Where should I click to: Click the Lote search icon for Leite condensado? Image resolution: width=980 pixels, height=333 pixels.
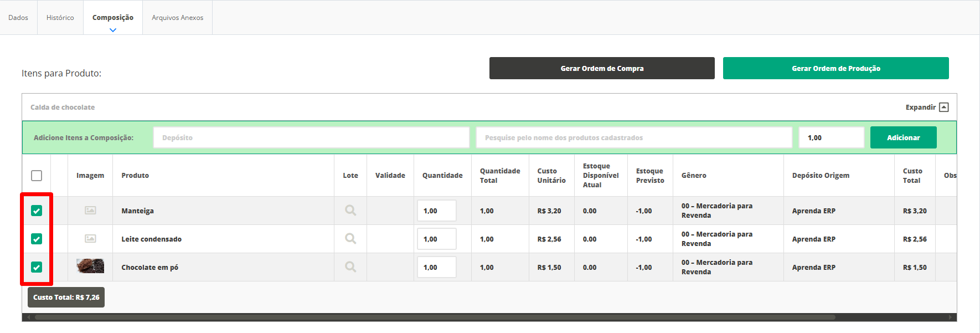tap(350, 239)
